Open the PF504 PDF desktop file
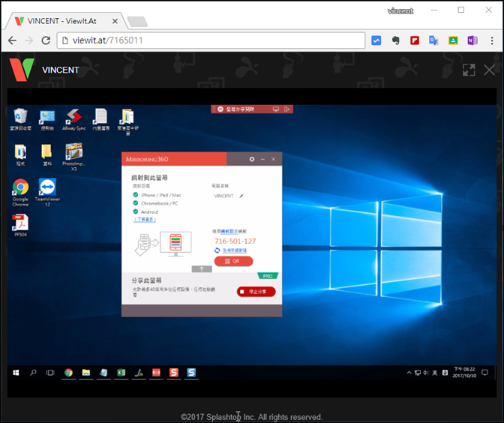The image size is (504, 423). 20,226
